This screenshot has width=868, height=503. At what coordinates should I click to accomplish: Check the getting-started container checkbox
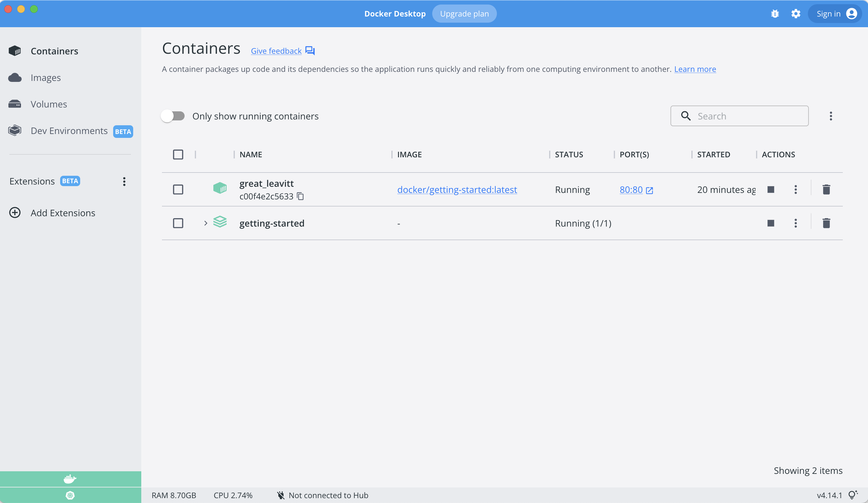(x=178, y=223)
